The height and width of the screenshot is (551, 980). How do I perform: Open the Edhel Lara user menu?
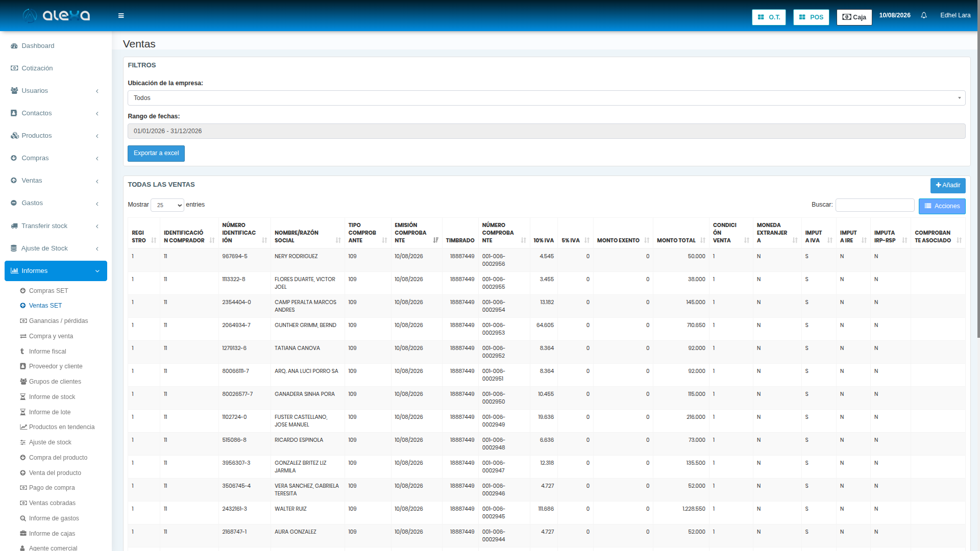(955, 15)
